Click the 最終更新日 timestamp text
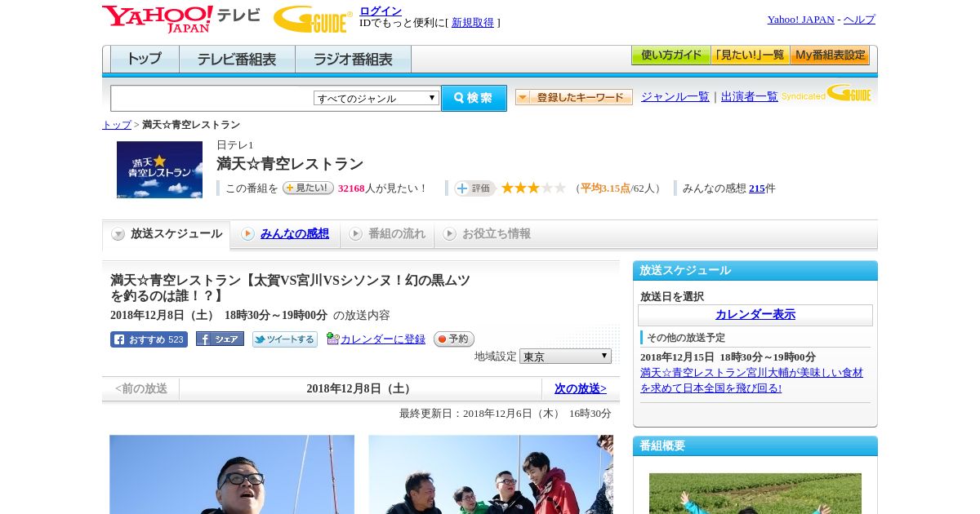The image size is (980, 514). pos(506,414)
